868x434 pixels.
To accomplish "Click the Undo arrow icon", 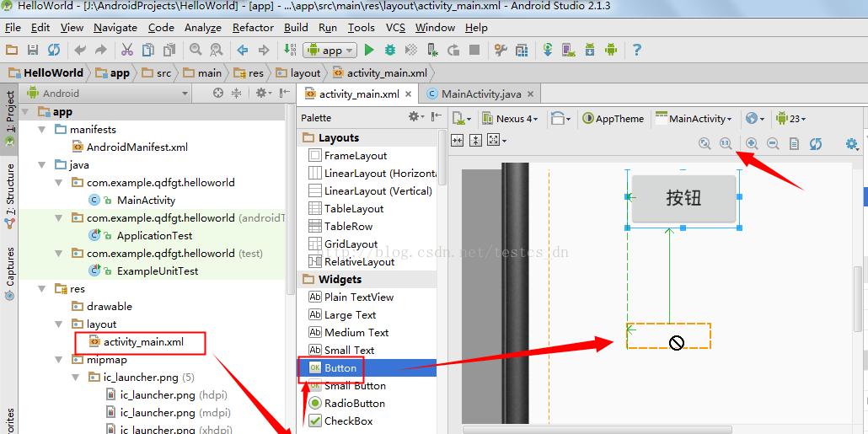I will 80,50.
